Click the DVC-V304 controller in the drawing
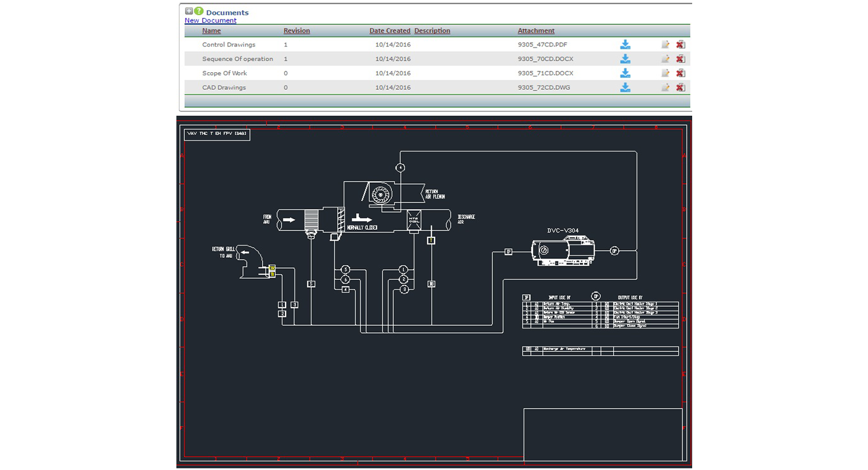The width and height of the screenshot is (868, 470). click(562, 251)
